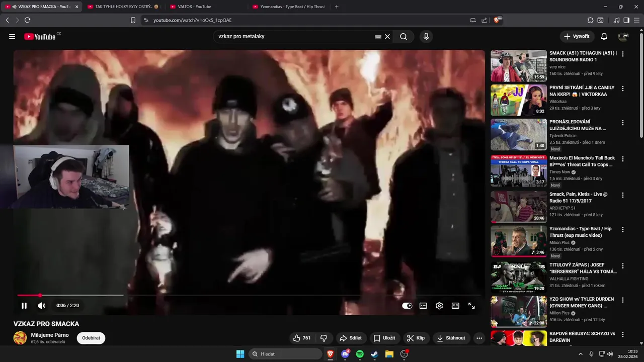Subscribe with the Odebírat button

tap(91, 338)
